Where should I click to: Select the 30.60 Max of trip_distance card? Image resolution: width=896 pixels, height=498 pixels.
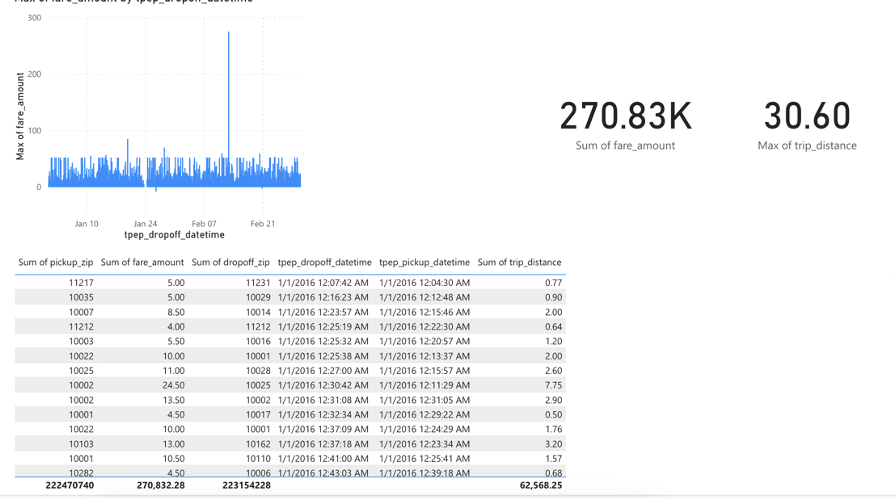pyautogui.click(x=807, y=126)
